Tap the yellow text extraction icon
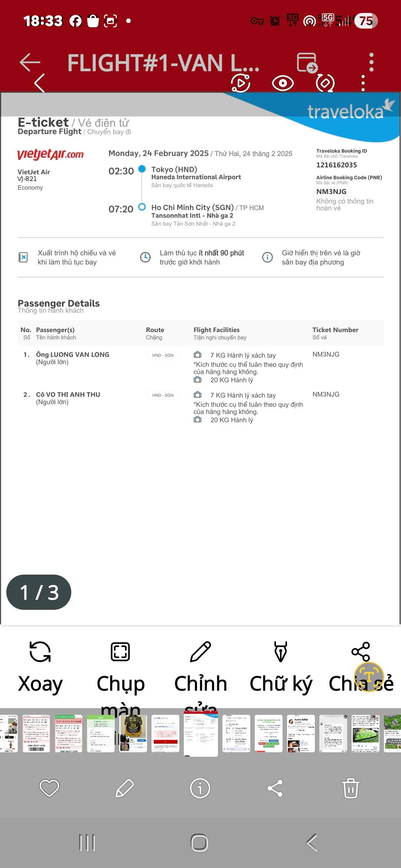The height and width of the screenshot is (868, 401). 369,677
